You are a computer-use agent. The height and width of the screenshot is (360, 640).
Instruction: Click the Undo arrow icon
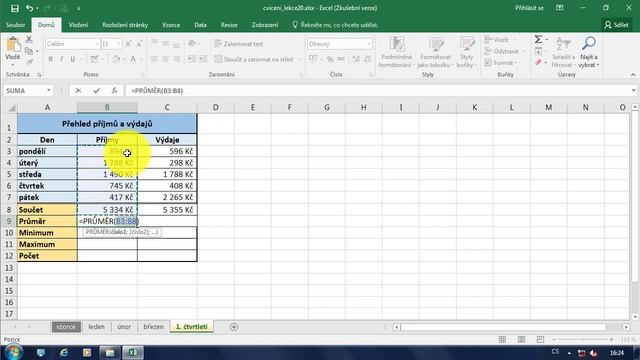[29, 8]
